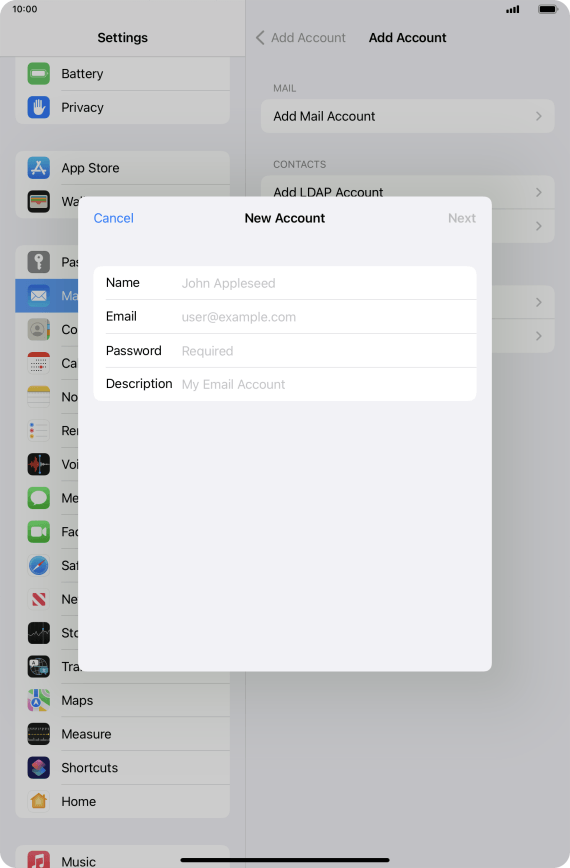Select the Wallet row in sidebar
This screenshot has height=868, width=570.
pos(47,202)
